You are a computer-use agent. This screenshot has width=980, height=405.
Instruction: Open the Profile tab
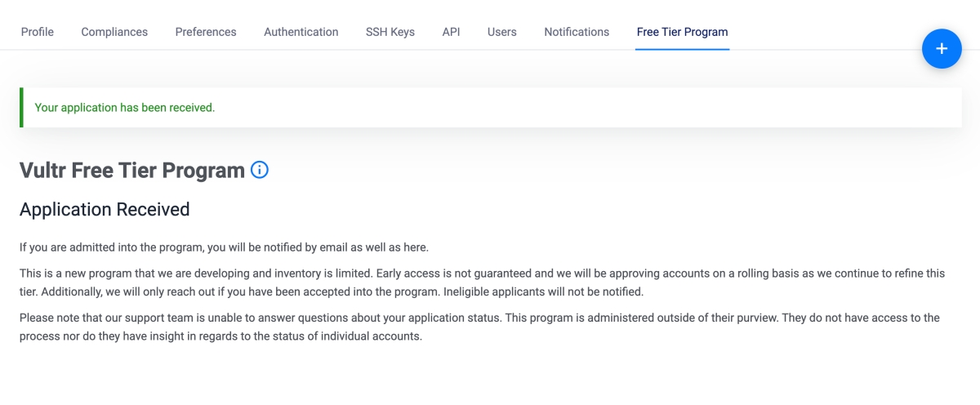38,32
